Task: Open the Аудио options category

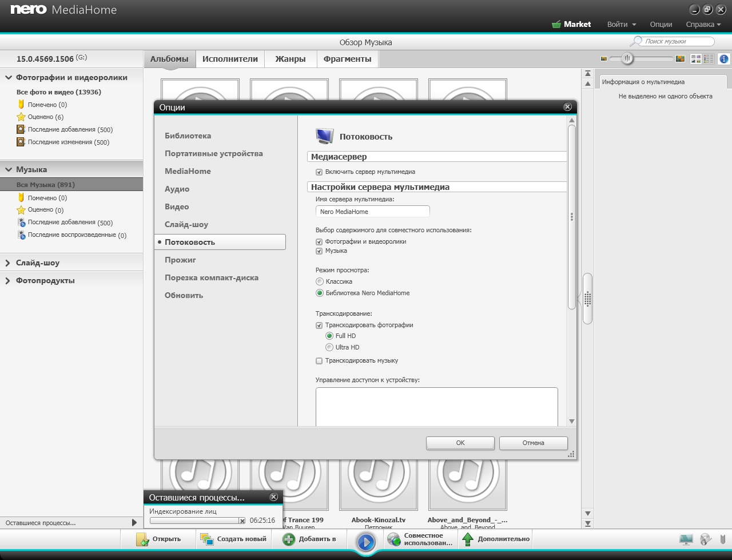Action: coord(177,189)
